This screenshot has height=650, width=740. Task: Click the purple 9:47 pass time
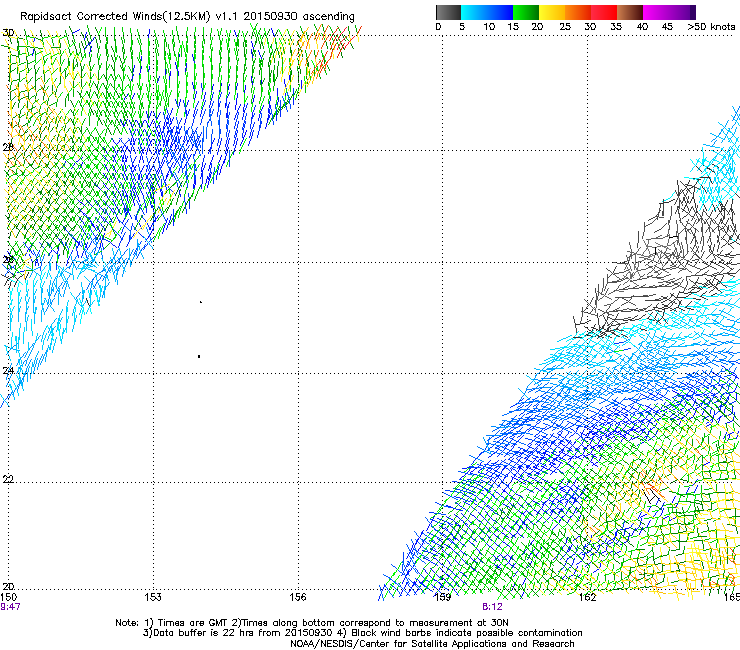[10, 607]
